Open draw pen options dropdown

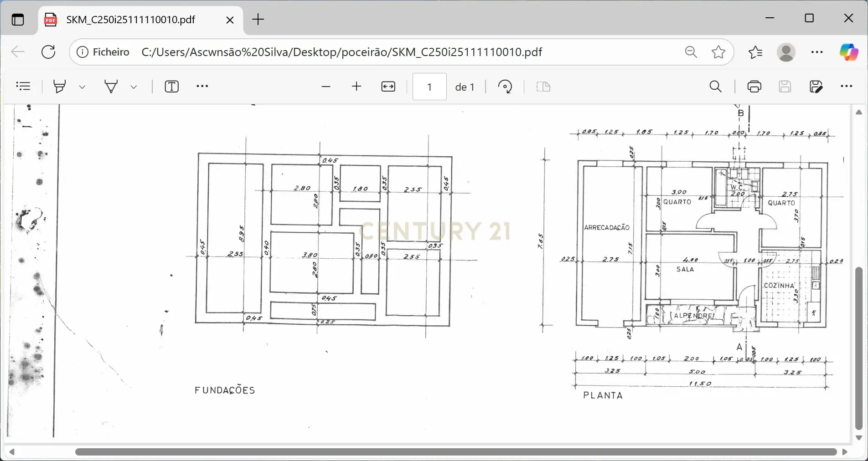click(134, 87)
